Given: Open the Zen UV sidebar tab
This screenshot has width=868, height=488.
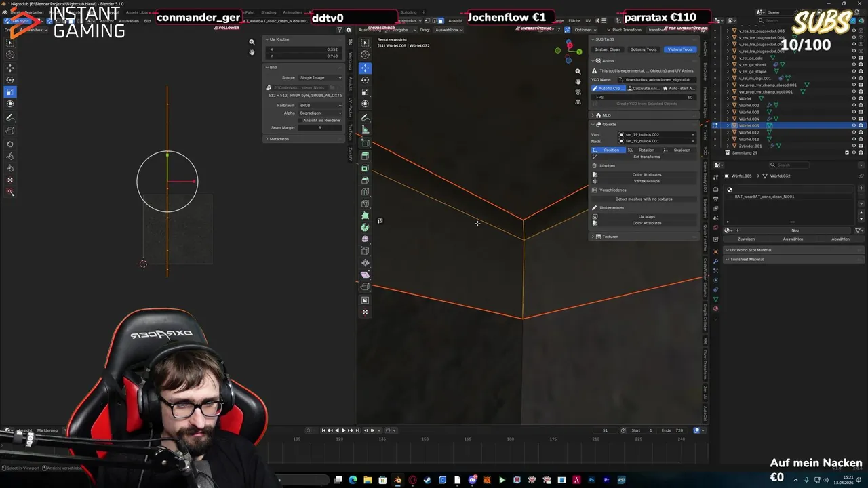Looking at the screenshot, I should coord(351,154).
